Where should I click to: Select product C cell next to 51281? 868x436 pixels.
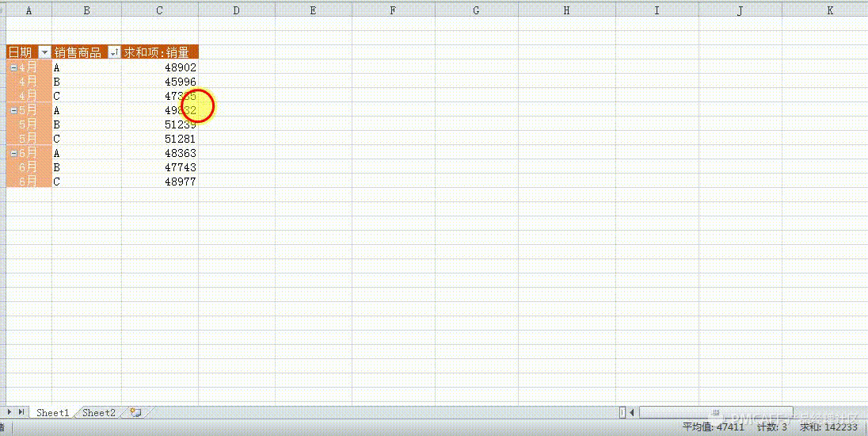coord(86,139)
